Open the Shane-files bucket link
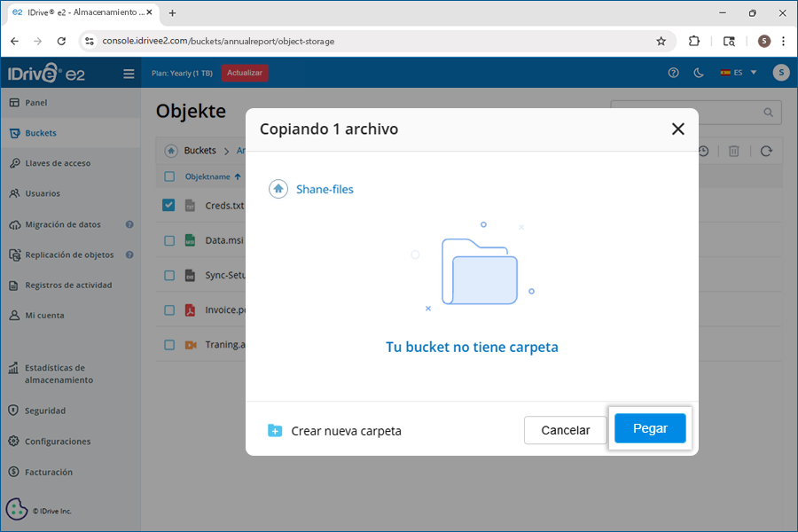The width and height of the screenshot is (798, 532). tap(325, 190)
